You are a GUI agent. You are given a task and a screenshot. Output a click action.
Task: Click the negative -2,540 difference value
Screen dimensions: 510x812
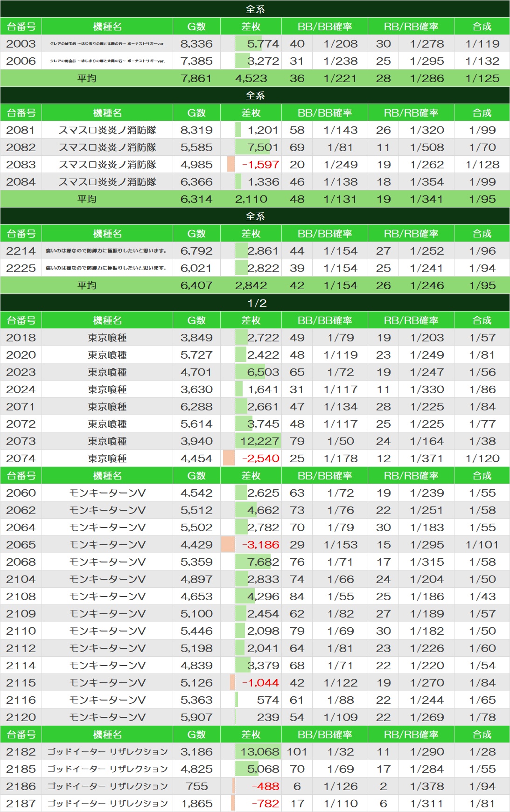tap(260, 458)
